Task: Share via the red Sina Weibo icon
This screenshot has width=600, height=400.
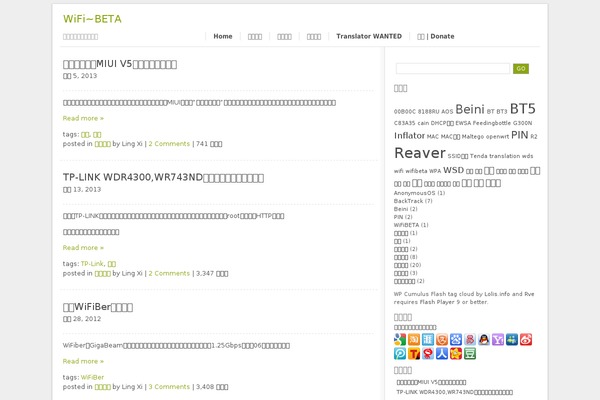Action: (526, 340)
